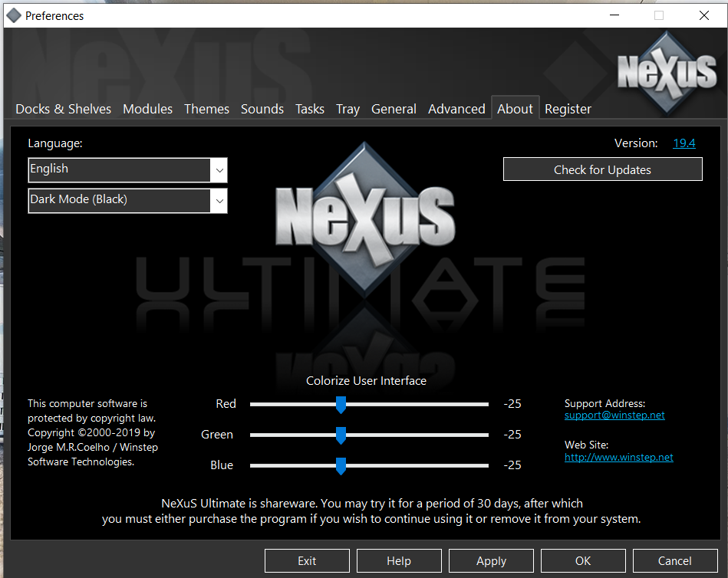Image resolution: width=728 pixels, height=578 pixels.
Task: Select the Register tab
Action: [568, 109]
